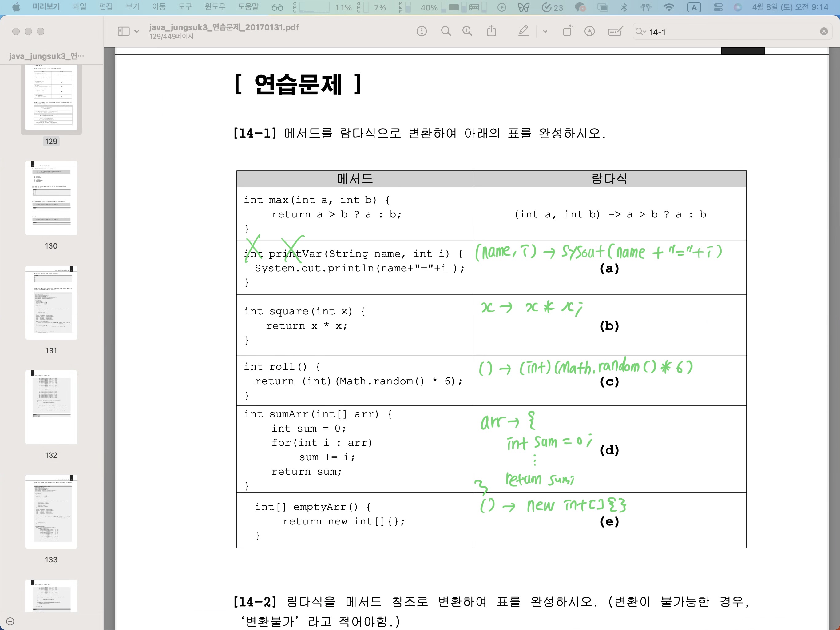Screen dimensions: 840x630
Task: Click the play circle menu bar icon
Action: coord(502,7)
